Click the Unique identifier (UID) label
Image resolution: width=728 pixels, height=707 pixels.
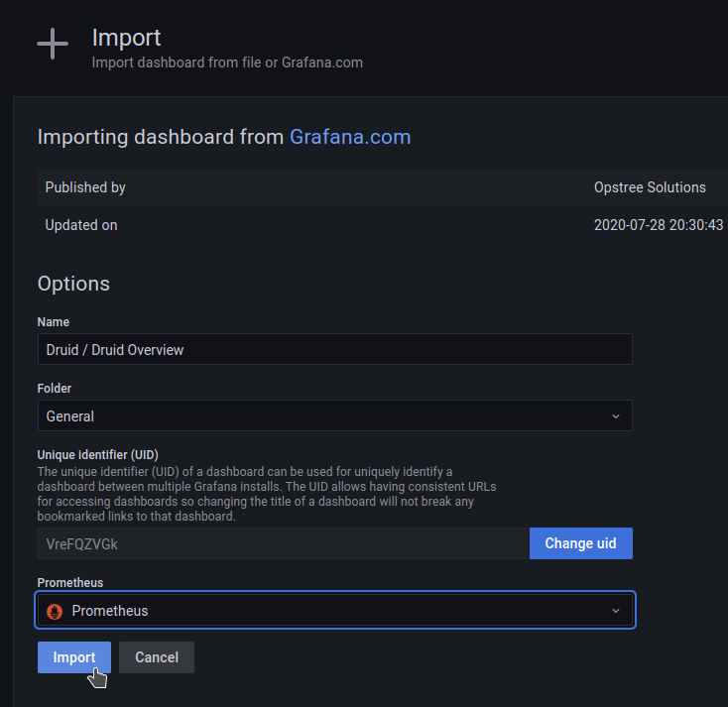click(x=98, y=455)
